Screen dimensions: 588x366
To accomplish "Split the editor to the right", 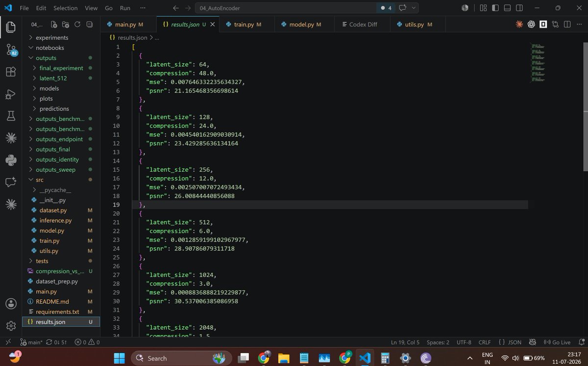I will (x=567, y=25).
